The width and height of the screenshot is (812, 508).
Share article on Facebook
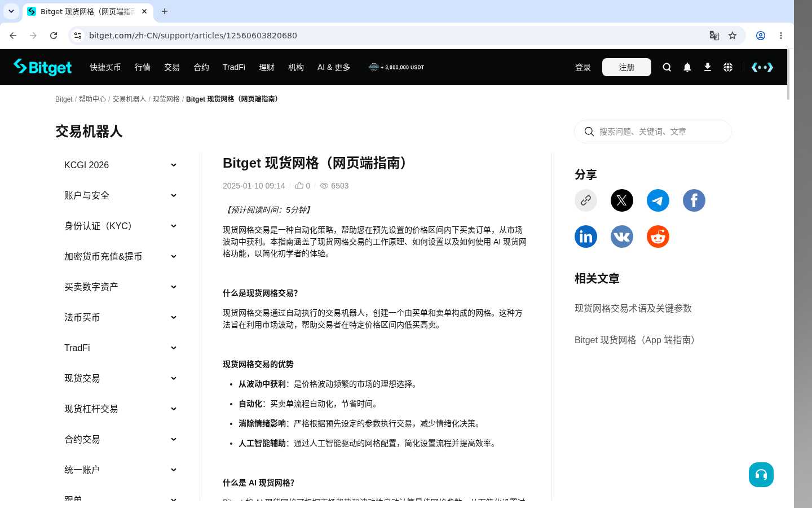coord(694,200)
